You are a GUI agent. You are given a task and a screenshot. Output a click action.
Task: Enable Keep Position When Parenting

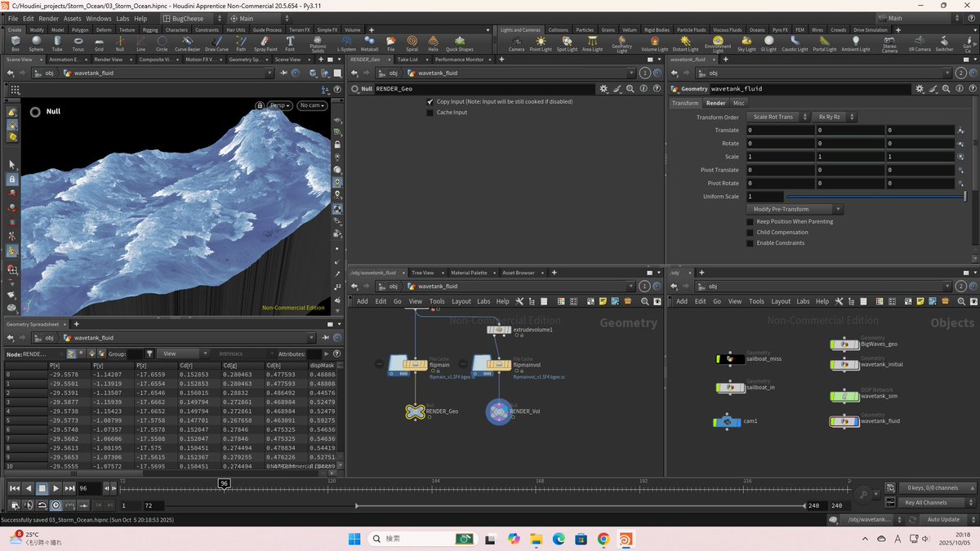click(x=751, y=222)
